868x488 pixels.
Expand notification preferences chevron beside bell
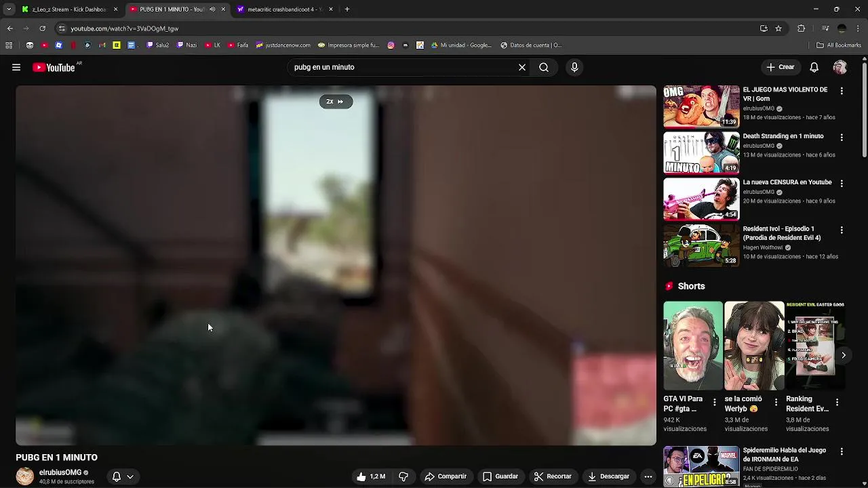tap(130, 476)
